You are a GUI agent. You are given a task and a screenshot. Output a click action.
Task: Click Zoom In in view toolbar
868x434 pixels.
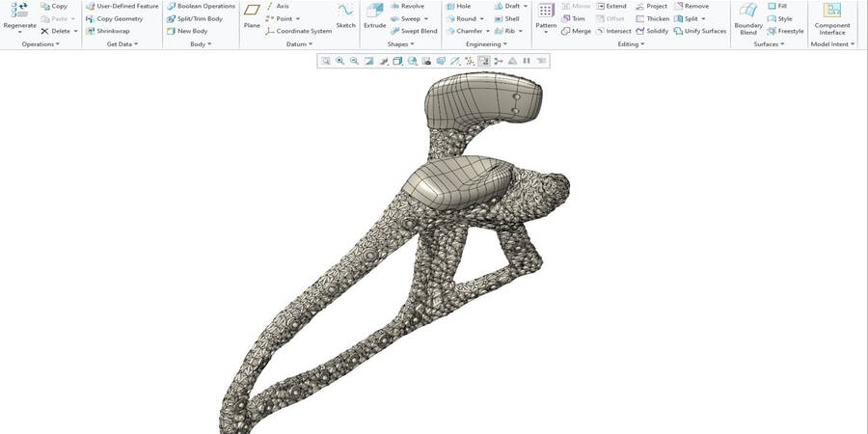pos(339,61)
